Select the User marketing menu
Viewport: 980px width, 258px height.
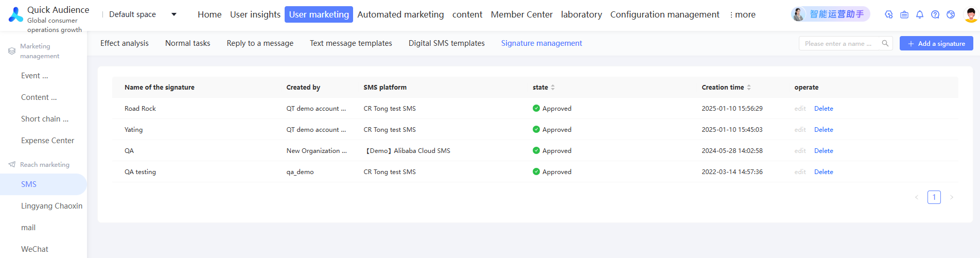pos(319,14)
